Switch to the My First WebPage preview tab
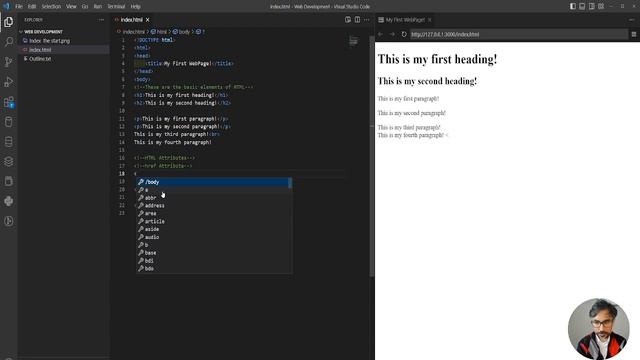The image size is (640, 360). point(405,20)
